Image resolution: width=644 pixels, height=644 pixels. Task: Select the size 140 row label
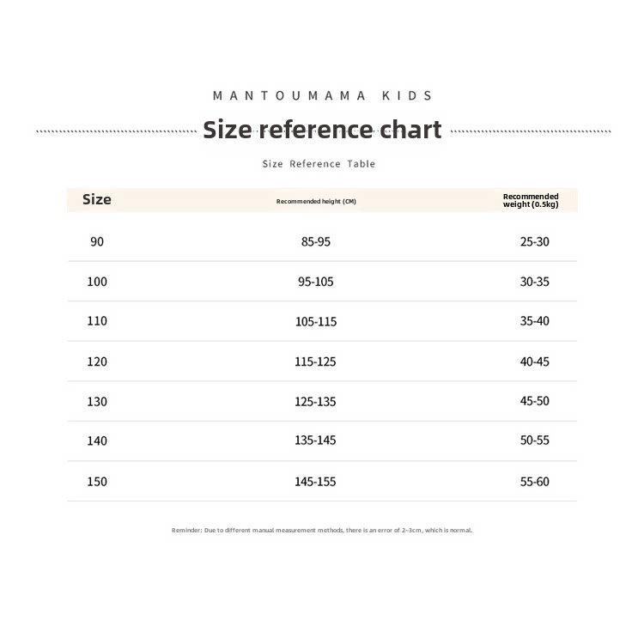click(97, 440)
